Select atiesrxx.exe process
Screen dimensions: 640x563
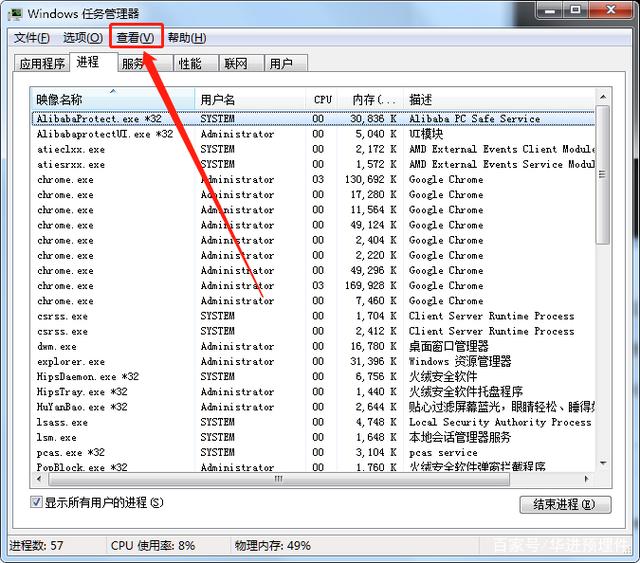click(x=313, y=165)
